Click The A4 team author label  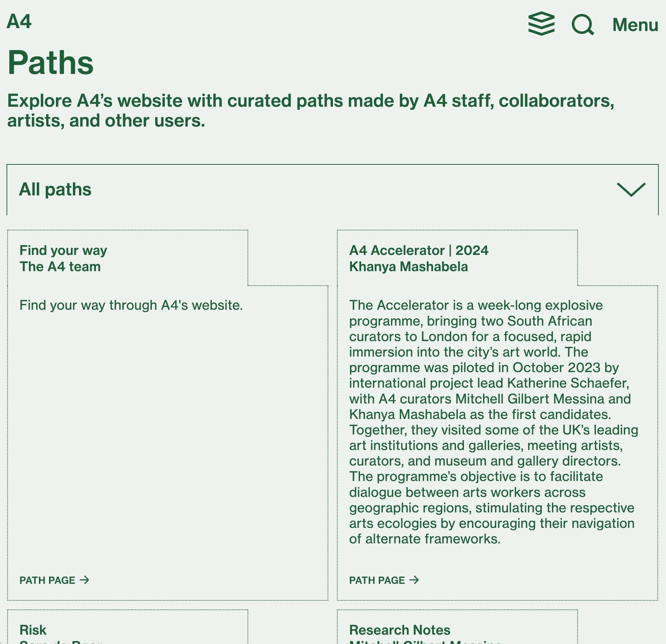(60, 267)
